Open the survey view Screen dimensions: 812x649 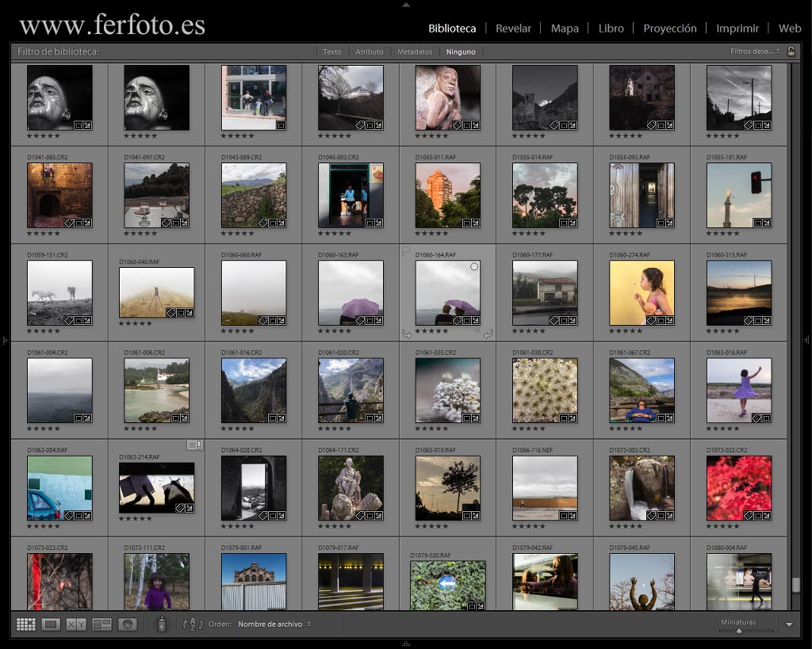(x=101, y=624)
